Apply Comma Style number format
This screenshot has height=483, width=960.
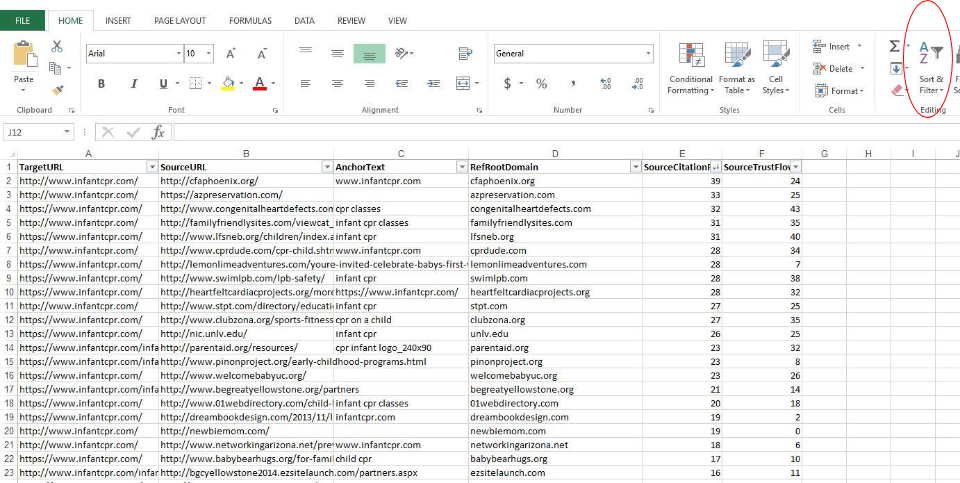(x=574, y=83)
